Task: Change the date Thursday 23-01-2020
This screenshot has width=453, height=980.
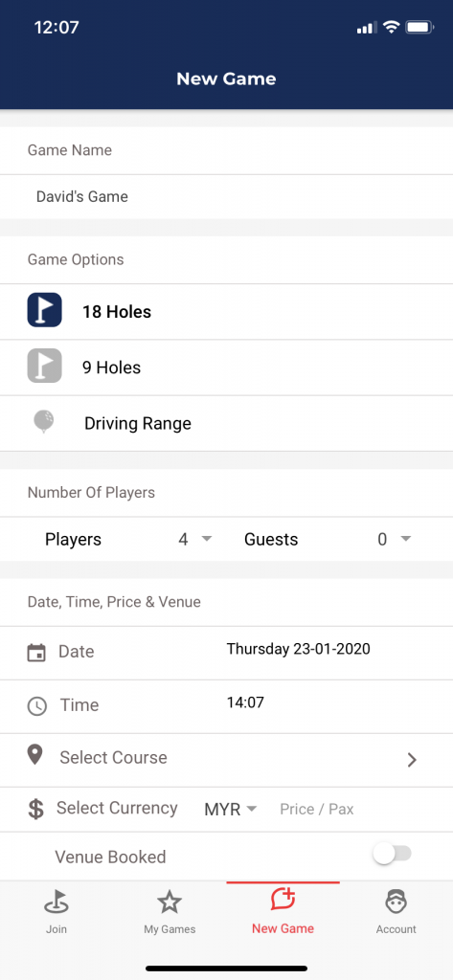Action: click(x=299, y=649)
